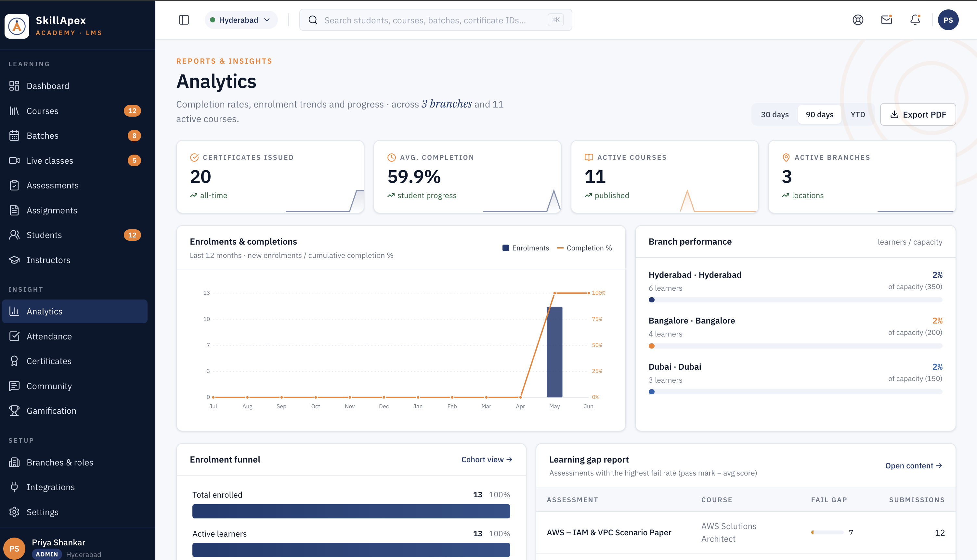This screenshot has width=977, height=560.
Task: Click the Active Courses book icon
Action: (x=589, y=157)
